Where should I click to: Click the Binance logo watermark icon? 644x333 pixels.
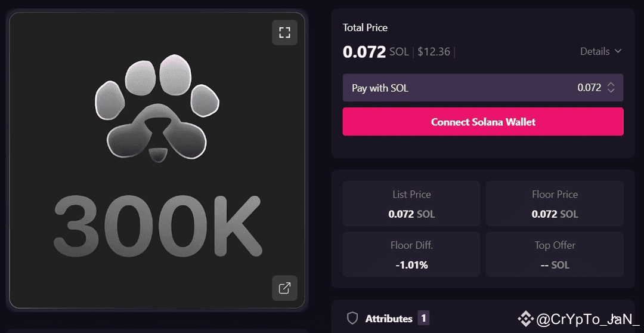pos(525,319)
